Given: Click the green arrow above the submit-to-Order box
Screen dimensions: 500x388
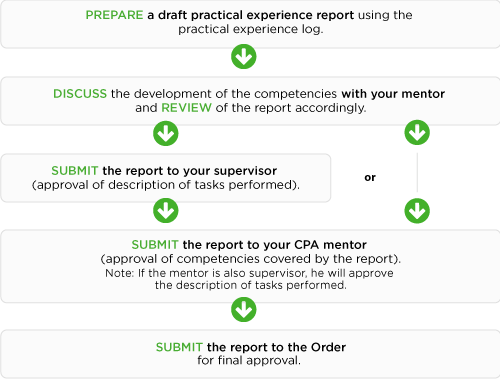Looking at the screenshot, I should pos(244,310).
